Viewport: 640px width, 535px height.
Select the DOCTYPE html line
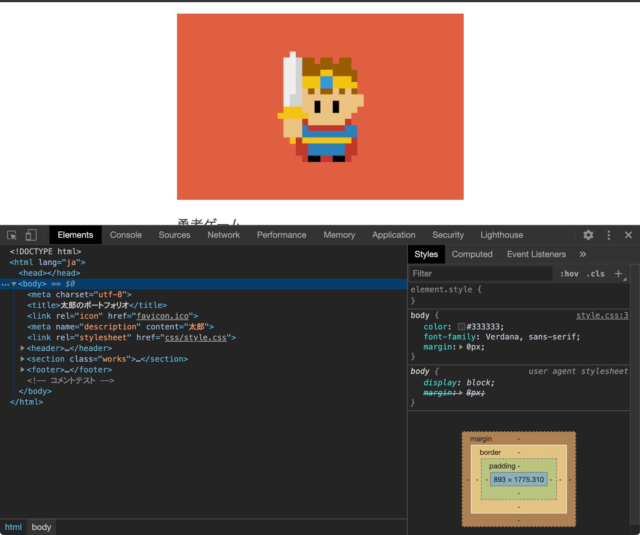[x=45, y=252]
